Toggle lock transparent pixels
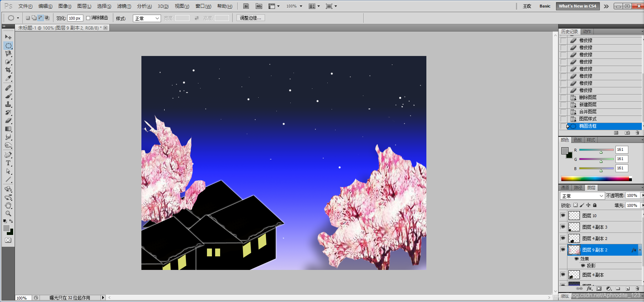This screenshot has width=644, height=302. coord(575,205)
